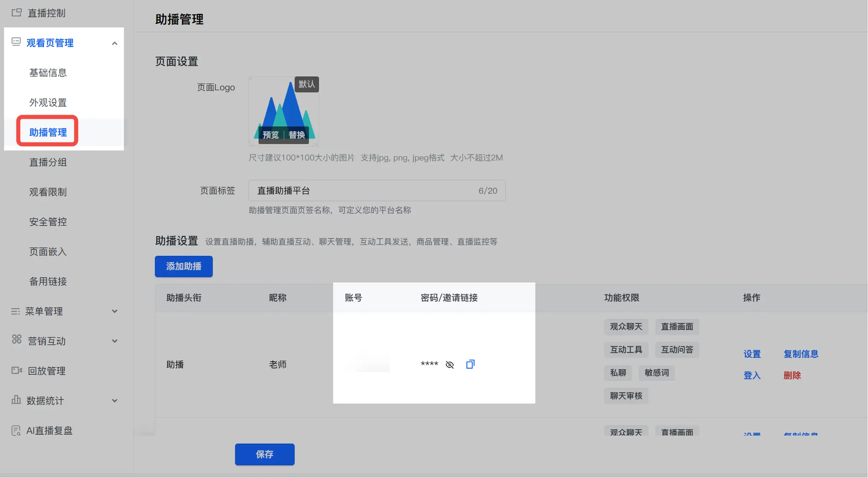Screen dimensions: 868x478
Task: Click the 老师 nickname cell
Action: [278, 365]
